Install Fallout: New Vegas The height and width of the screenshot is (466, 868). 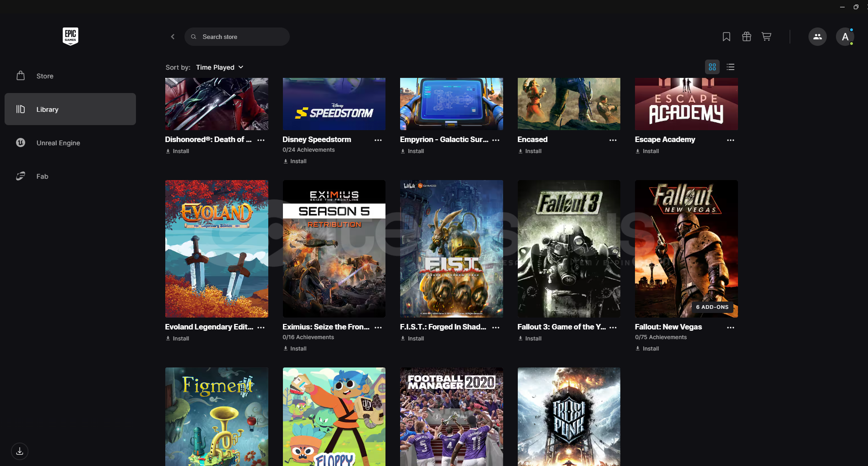tap(647, 349)
